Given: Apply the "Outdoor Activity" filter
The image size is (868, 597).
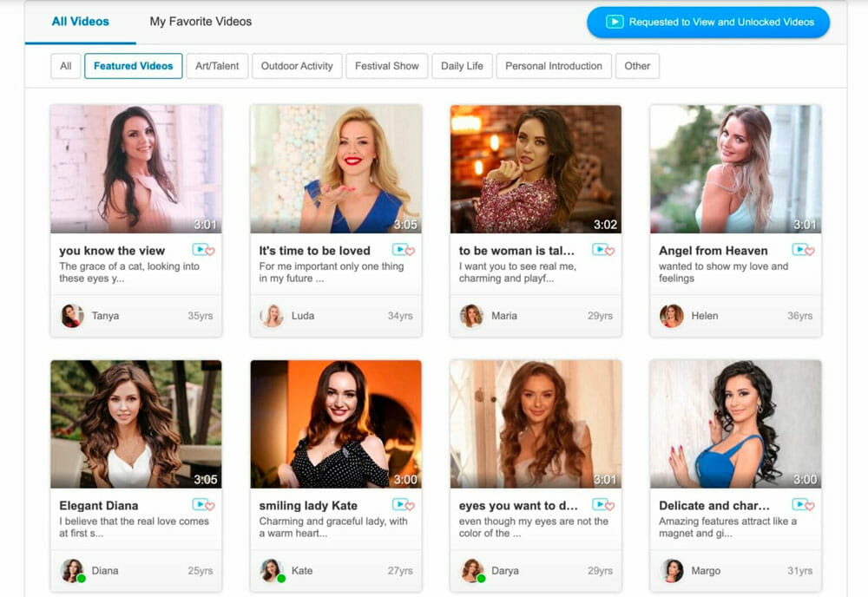Looking at the screenshot, I should pyautogui.click(x=297, y=66).
